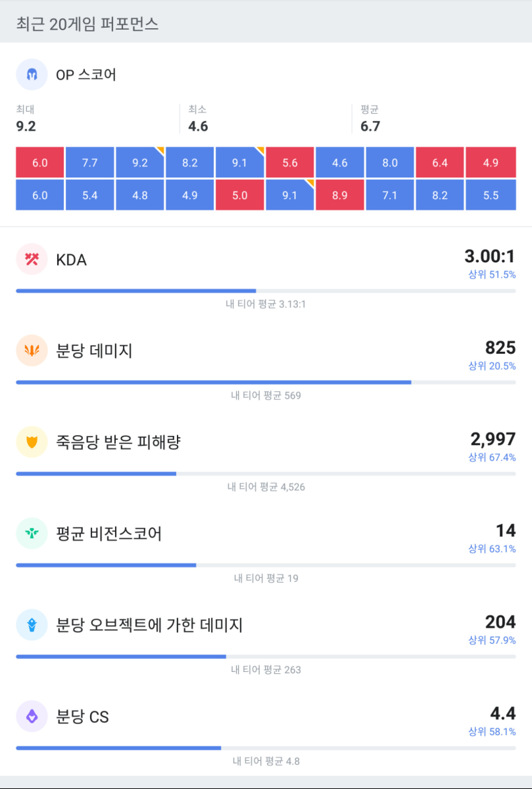Click the 평균 비전스코어 green icon
The height and width of the screenshot is (789, 532).
point(32,533)
